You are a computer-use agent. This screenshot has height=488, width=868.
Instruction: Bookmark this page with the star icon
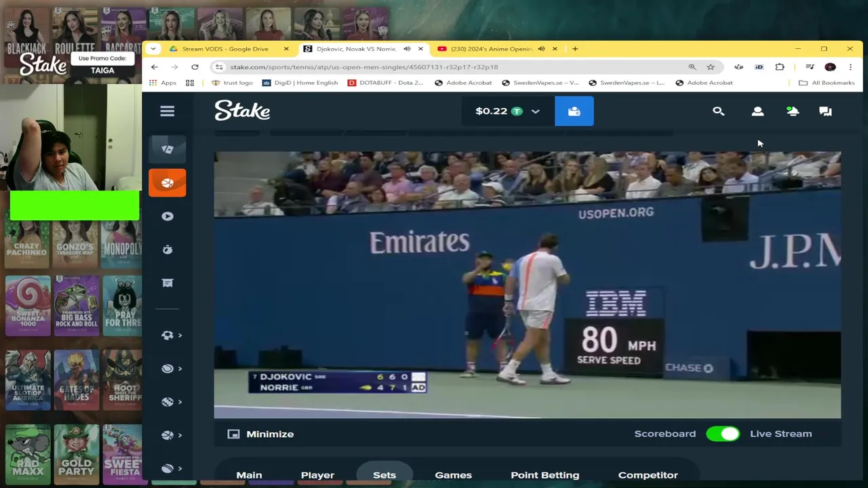pos(711,67)
